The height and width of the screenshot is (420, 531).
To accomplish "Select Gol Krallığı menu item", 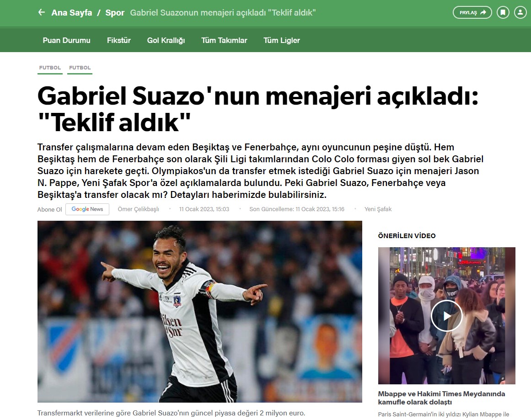I will [166, 40].
